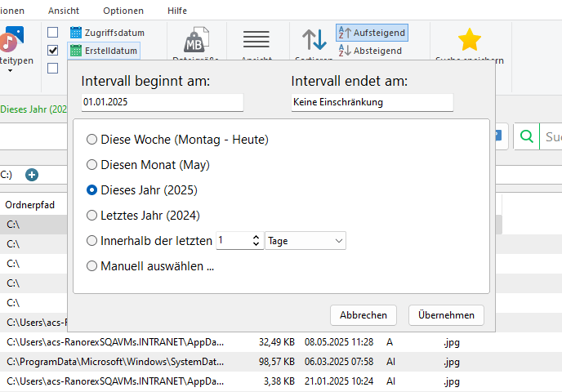Select Absteigend sort order
Image resolution: width=562 pixels, height=392 pixels.
click(370, 51)
